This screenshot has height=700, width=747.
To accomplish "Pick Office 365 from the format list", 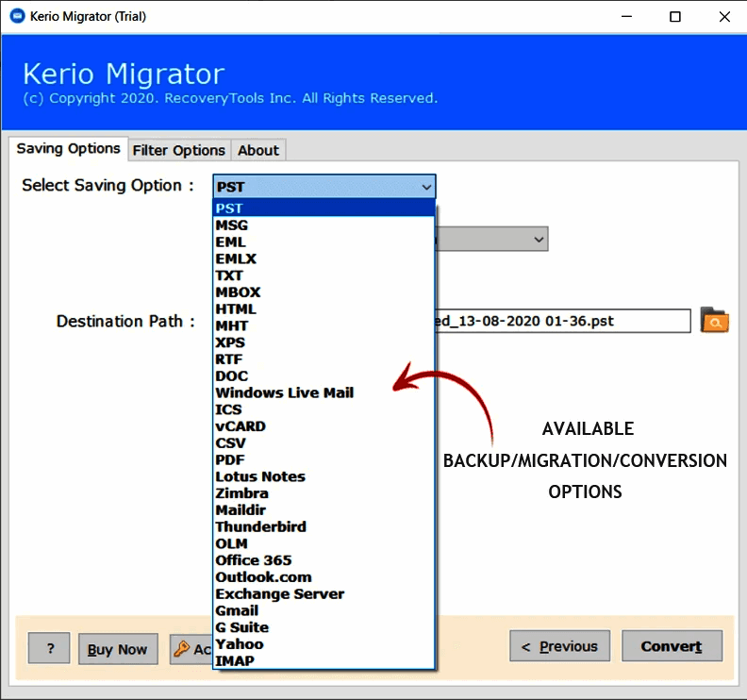I will point(253,560).
